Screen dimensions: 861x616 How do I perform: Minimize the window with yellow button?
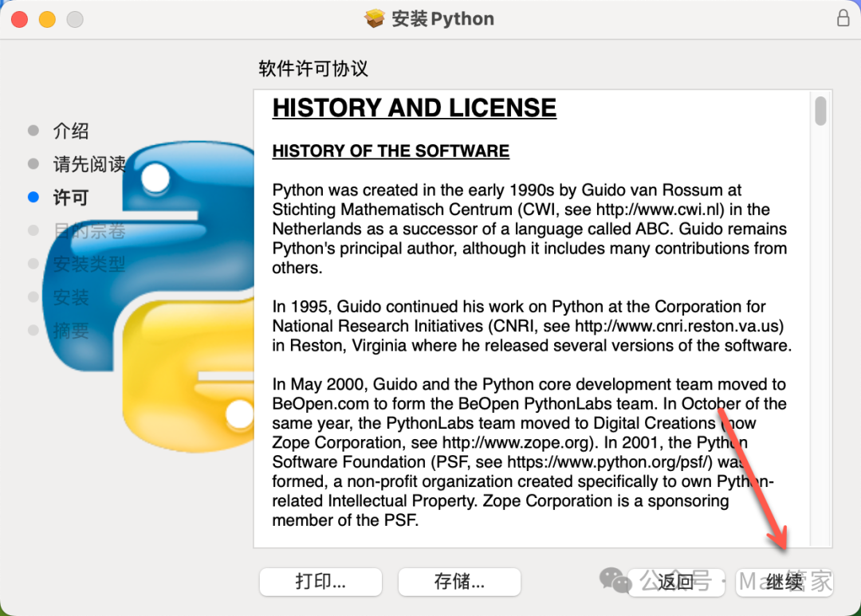(47, 19)
